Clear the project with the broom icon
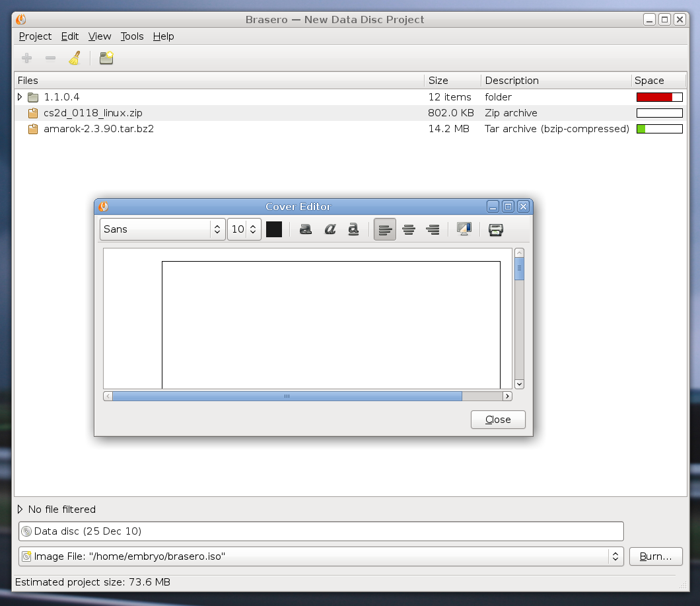The image size is (700, 606). (x=75, y=58)
